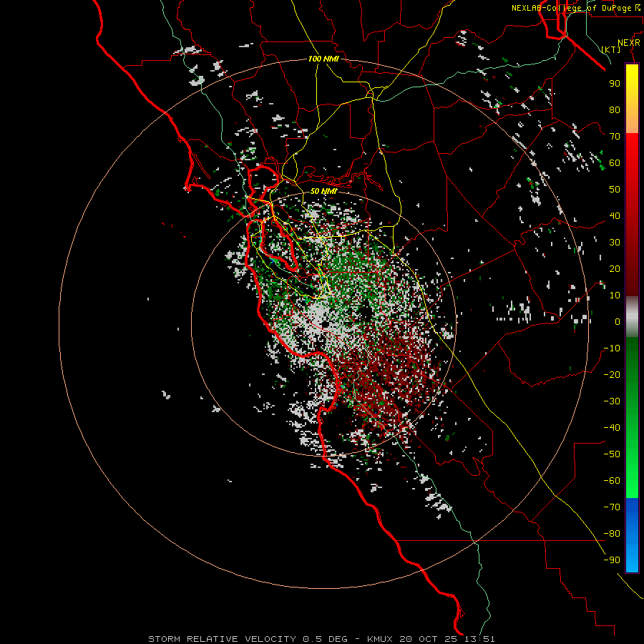Image resolution: width=644 pixels, height=644 pixels.
Task: Click the -10 scale value
Action: click(612, 348)
